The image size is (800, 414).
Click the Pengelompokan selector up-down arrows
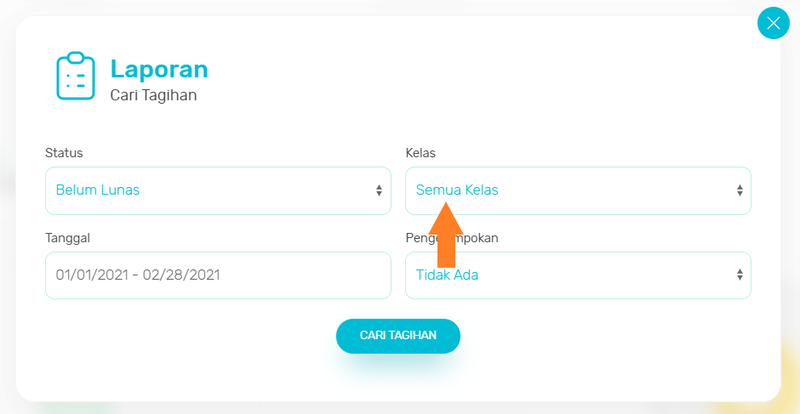(739, 275)
